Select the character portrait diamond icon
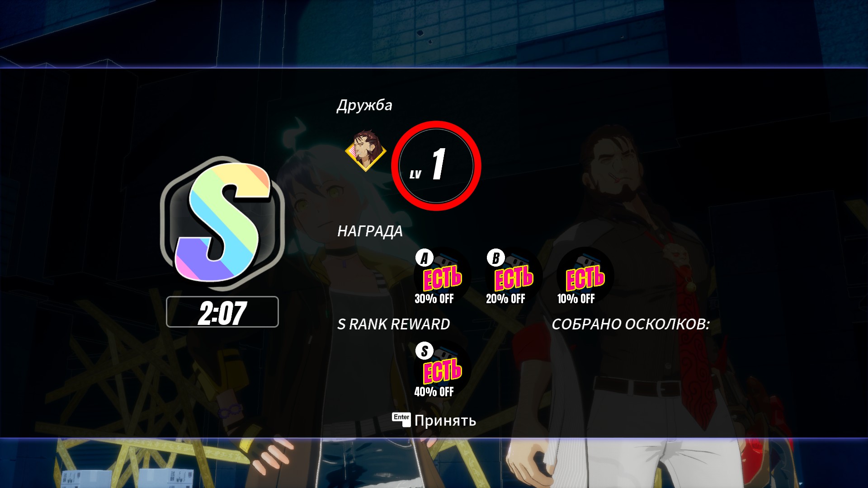This screenshot has width=868, height=488. tap(366, 151)
